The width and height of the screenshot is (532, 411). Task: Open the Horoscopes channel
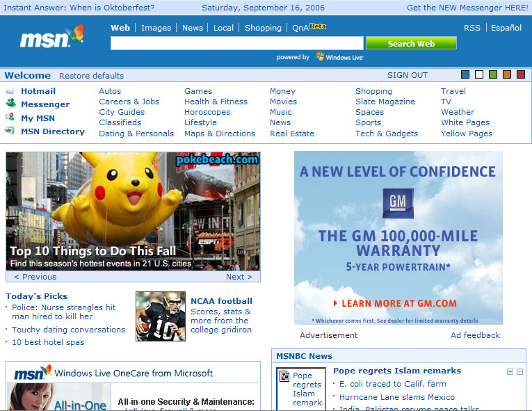point(207,112)
